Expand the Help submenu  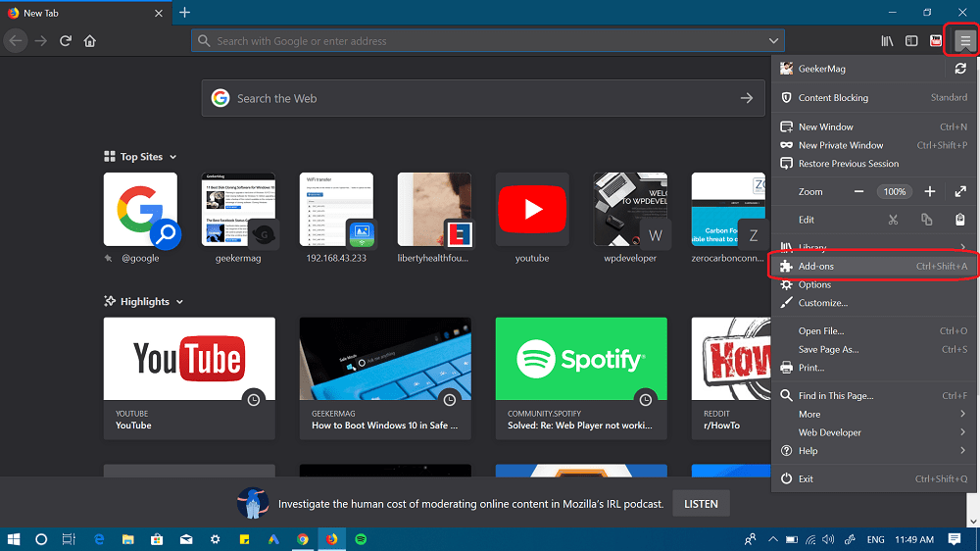coord(874,451)
